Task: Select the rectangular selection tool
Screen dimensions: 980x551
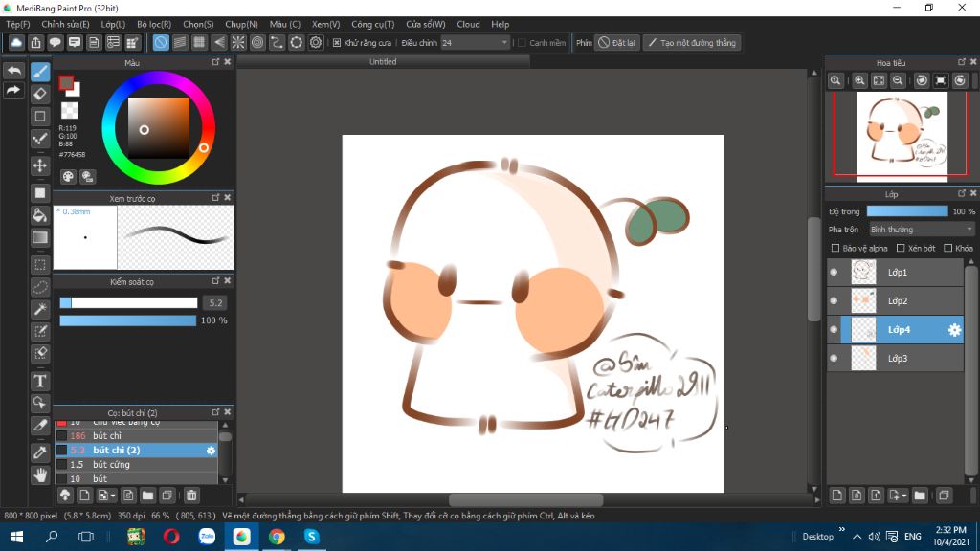Action: click(40, 265)
